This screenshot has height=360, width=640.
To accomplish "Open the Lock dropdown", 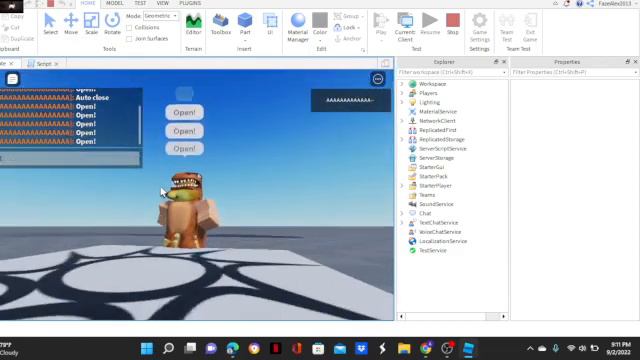I will click(x=347, y=28).
